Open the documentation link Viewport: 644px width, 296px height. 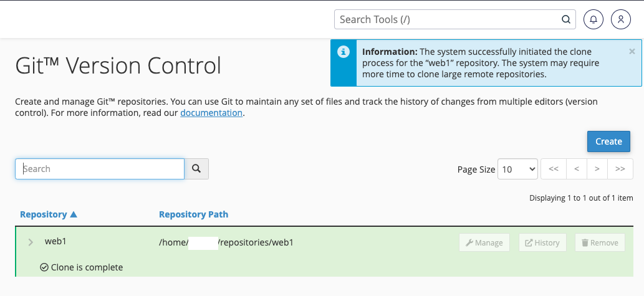click(x=211, y=113)
